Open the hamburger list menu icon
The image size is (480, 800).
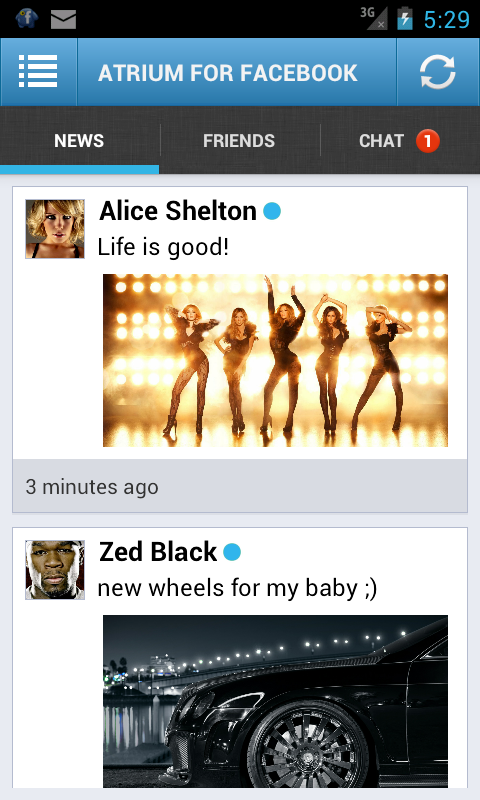38,72
